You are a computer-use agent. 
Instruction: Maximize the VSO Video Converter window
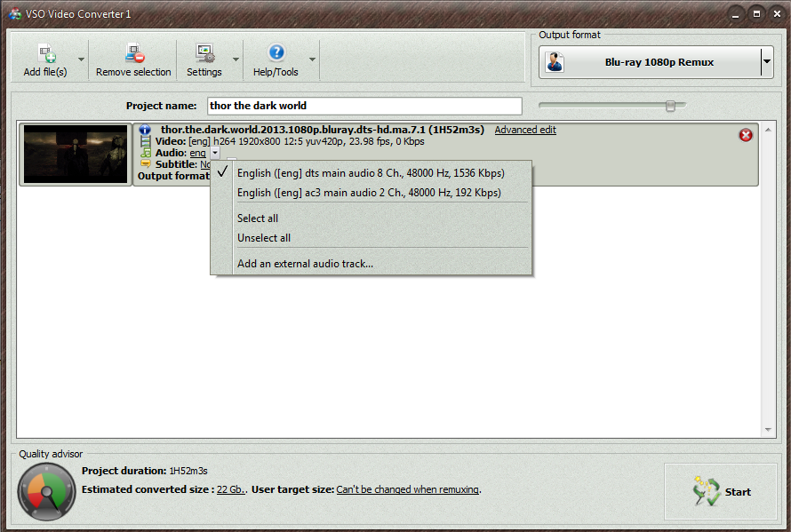coord(756,14)
